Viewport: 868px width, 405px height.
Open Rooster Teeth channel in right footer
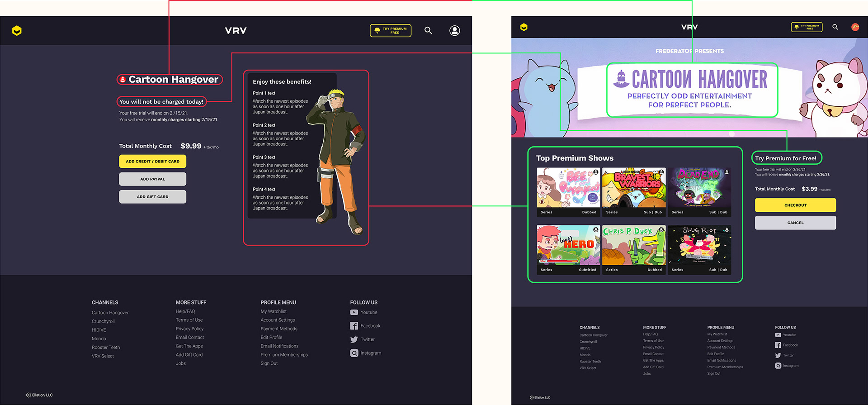tap(590, 362)
